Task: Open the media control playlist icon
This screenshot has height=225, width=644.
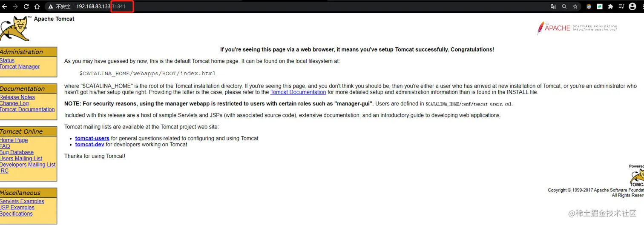Action: pos(621,6)
